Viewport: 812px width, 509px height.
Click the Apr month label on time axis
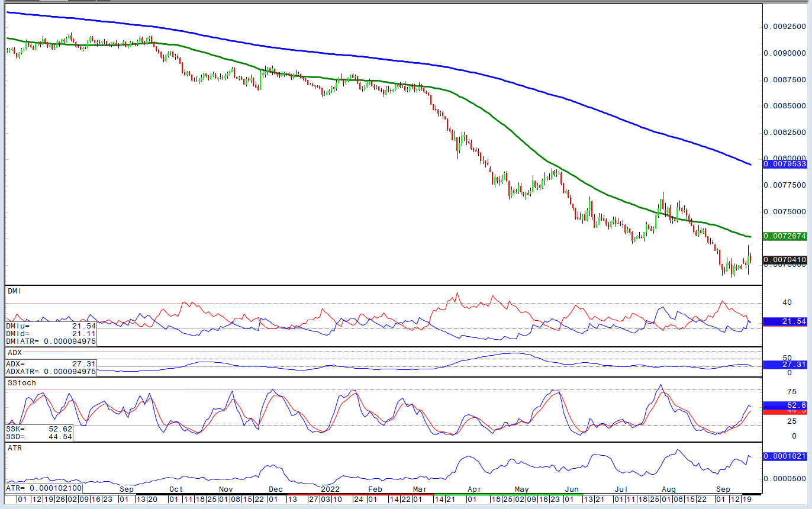[x=473, y=489]
